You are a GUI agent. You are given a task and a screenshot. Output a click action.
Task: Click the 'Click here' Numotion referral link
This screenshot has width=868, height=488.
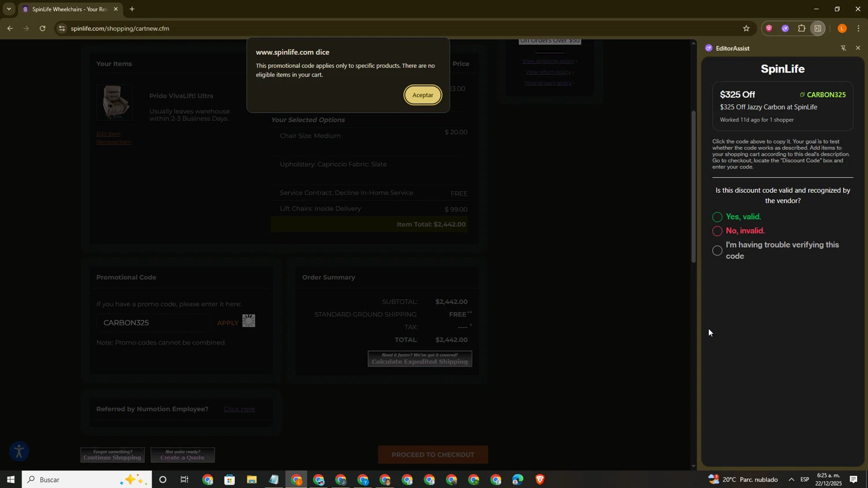[x=239, y=409]
